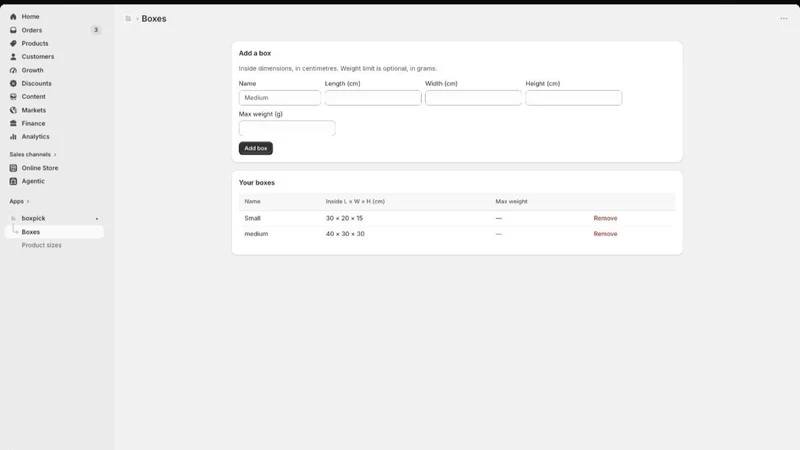The width and height of the screenshot is (800, 450).
Task: Click the Home icon in sidebar
Action: point(13,16)
